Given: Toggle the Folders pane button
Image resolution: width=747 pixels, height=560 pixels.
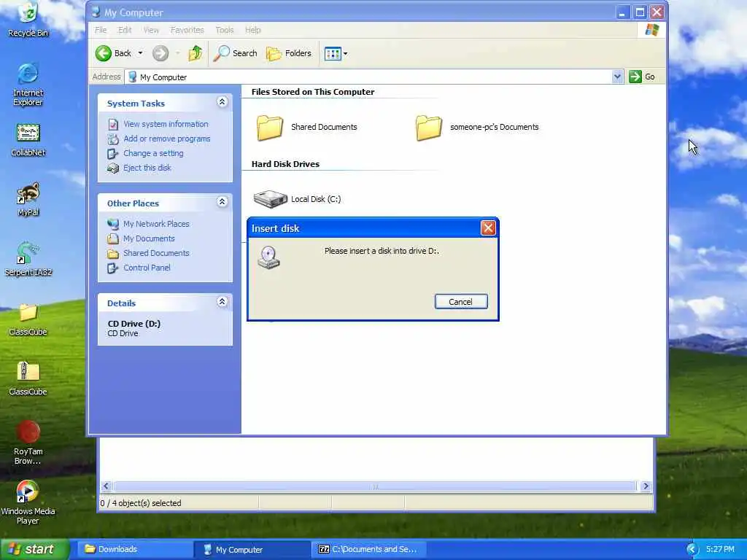Looking at the screenshot, I should 289,53.
